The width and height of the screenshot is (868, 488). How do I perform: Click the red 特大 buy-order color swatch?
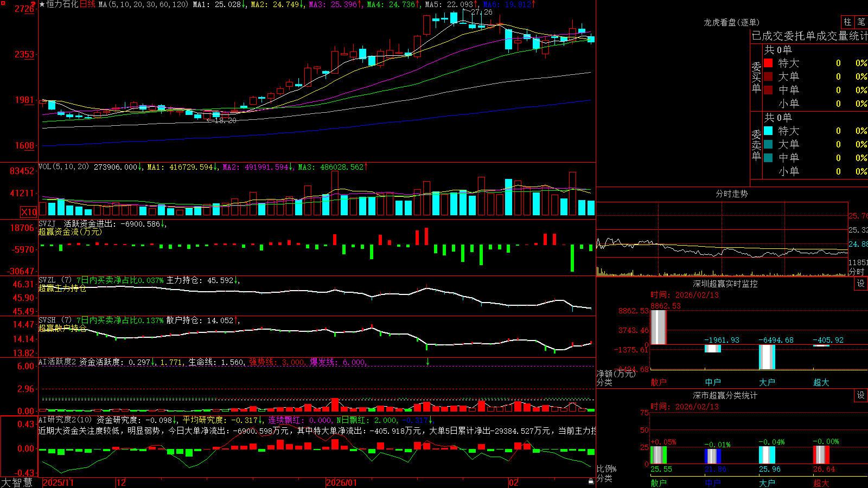pos(768,63)
